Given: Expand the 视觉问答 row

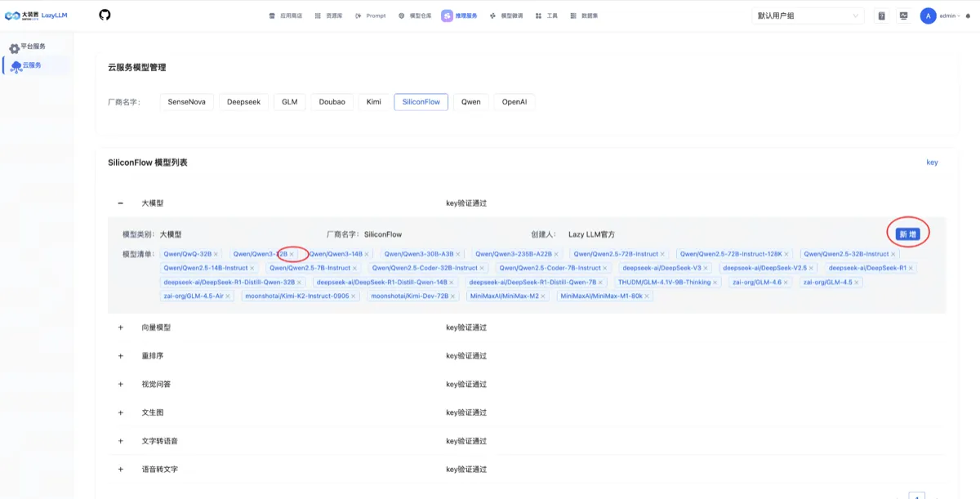Looking at the screenshot, I should (121, 384).
